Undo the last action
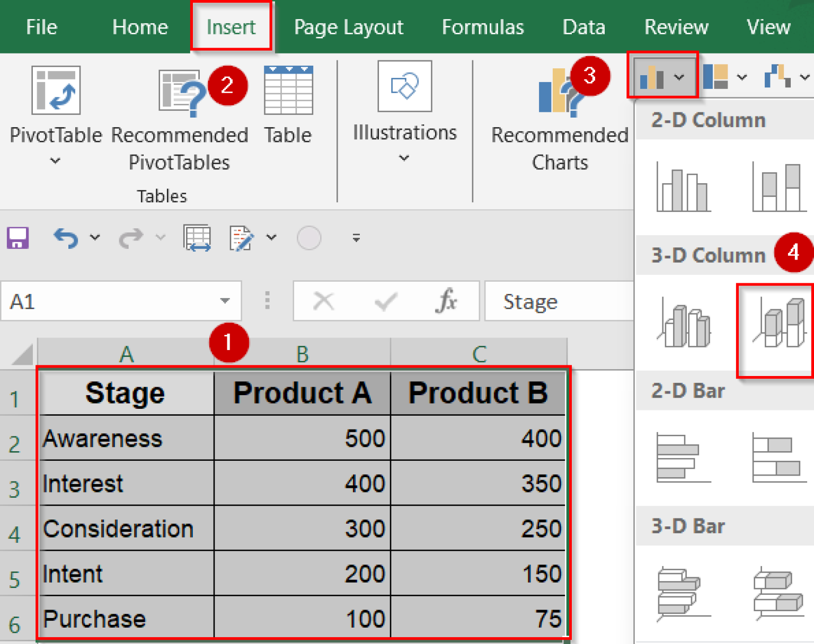The width and height of the screenshot is (814, 644). click(x=65, y=238)
